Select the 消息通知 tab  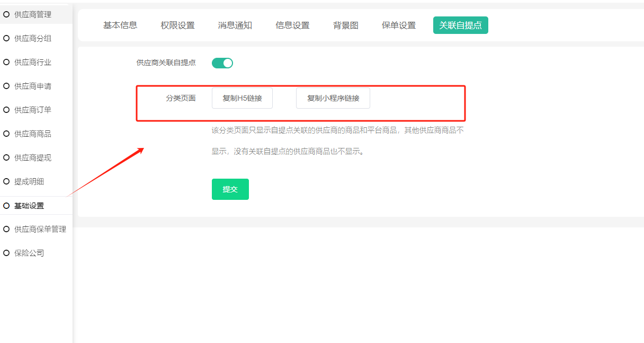tap(235, 25)
